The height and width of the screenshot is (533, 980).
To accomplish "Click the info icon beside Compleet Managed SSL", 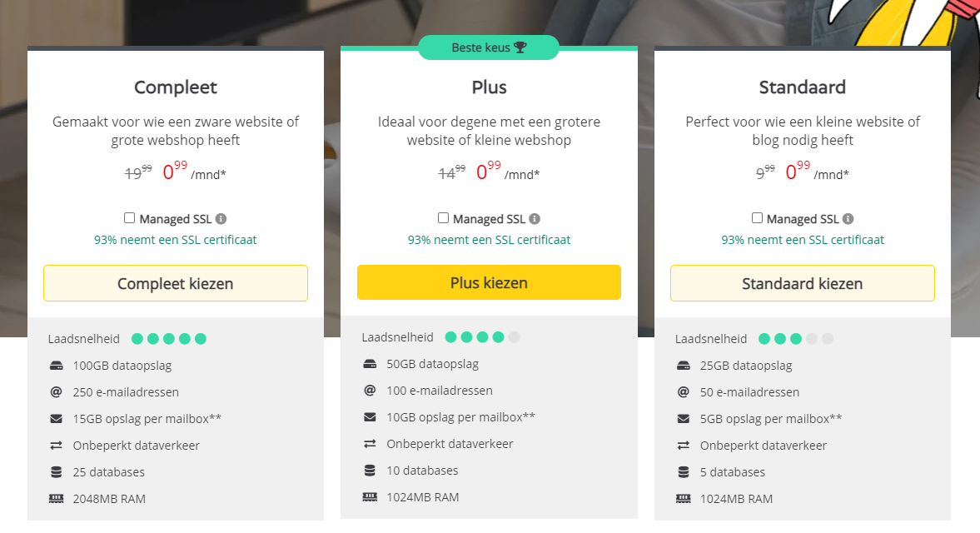I will [x=221, y=219].
